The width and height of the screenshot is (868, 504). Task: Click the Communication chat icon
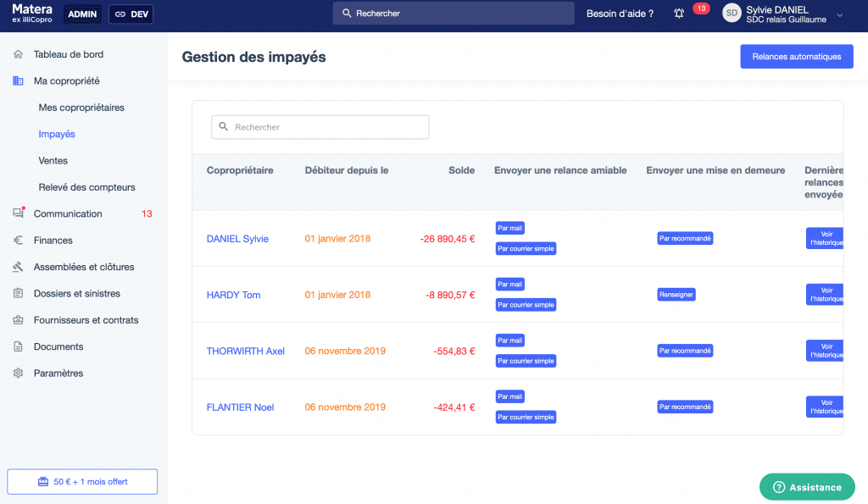click(18, 214)
